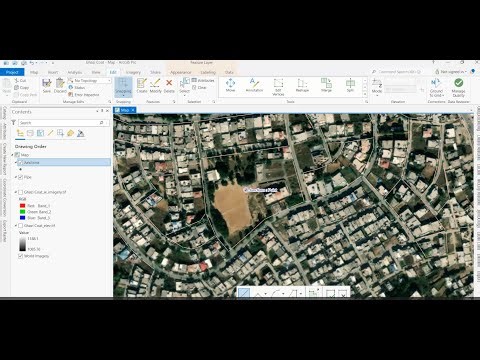Activate the Select tool

pos(184,85)
